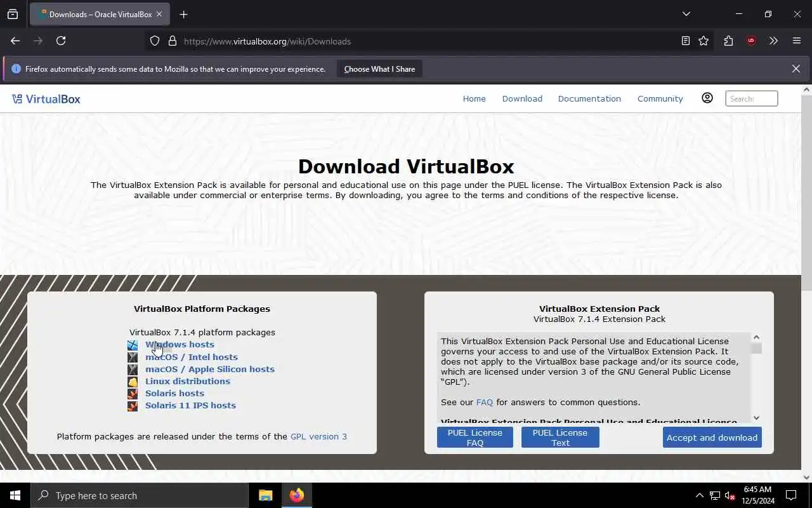
Task: Open a new tab with plus button
Action: (x=183, y=14)
